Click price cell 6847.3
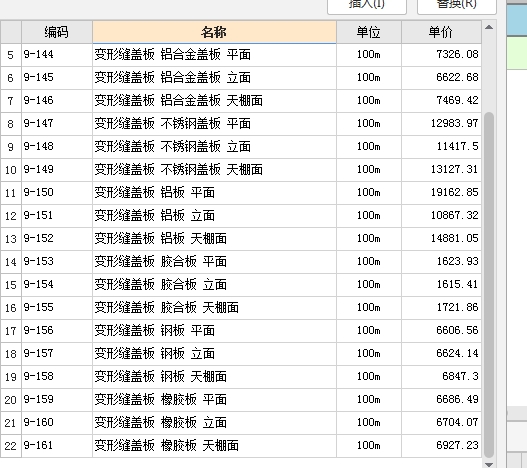 click(441, 377)
